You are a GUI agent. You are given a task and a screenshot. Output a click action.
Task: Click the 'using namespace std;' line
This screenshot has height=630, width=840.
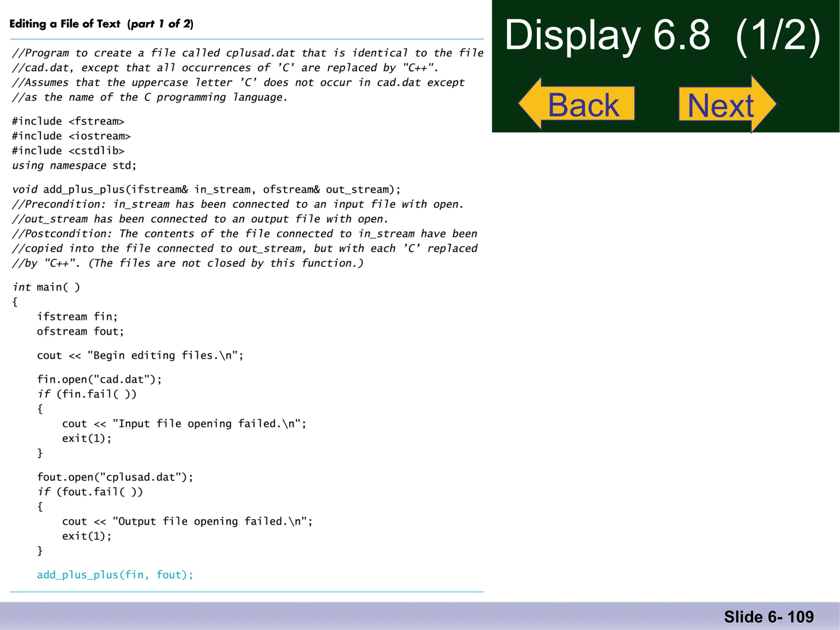coord(74,166)
